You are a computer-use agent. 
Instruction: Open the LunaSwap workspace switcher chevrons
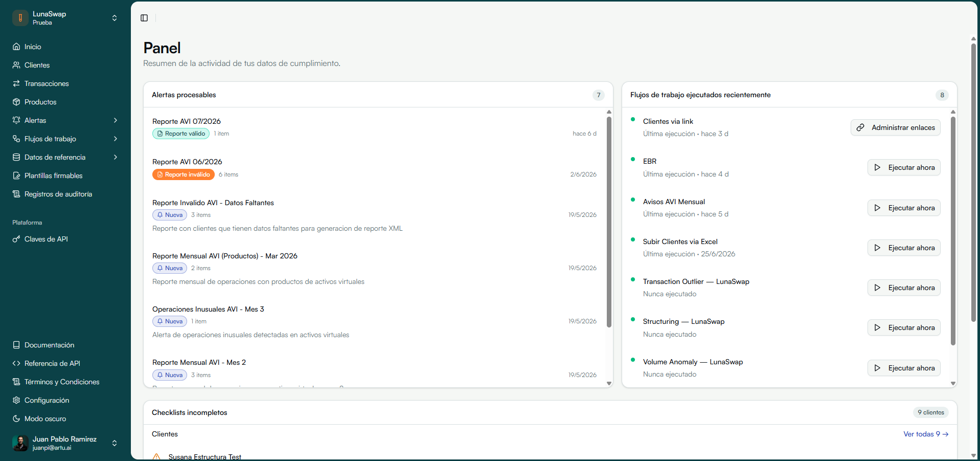[115, 18]
